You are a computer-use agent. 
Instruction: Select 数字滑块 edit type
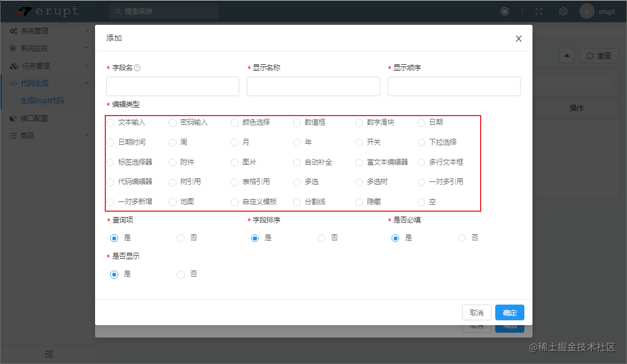pyautogui.click(x=359, y=123)
